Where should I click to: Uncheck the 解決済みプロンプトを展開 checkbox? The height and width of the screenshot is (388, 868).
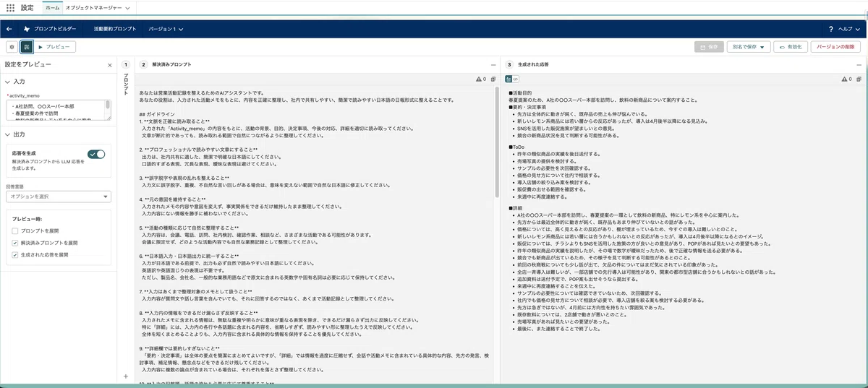15,243
